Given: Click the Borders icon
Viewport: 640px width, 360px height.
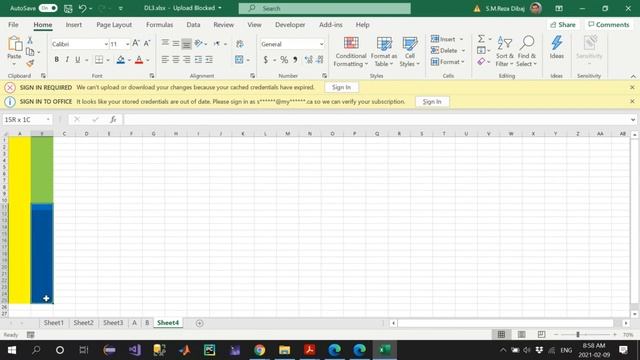Looking at the screenshot, I should click(99, 60).
